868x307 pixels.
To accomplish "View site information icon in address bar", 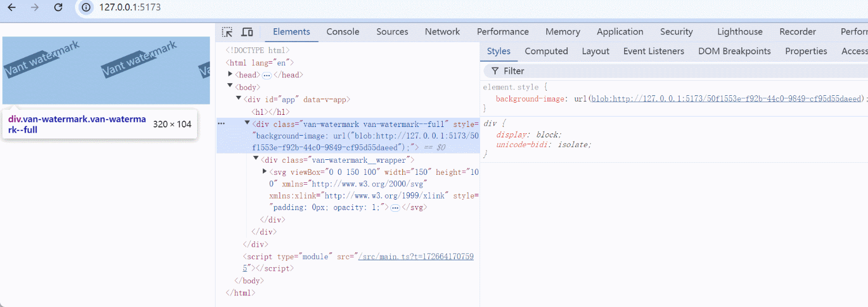I will pyautogui.click(x=86, y=8).
